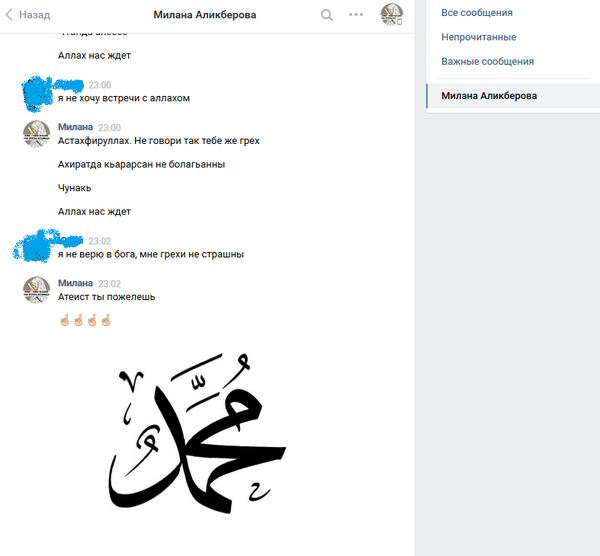The image size is (600, 556).
Task: Switch to Непрочитанные filter
Action: pyautogui.click(x=479, y=37)
